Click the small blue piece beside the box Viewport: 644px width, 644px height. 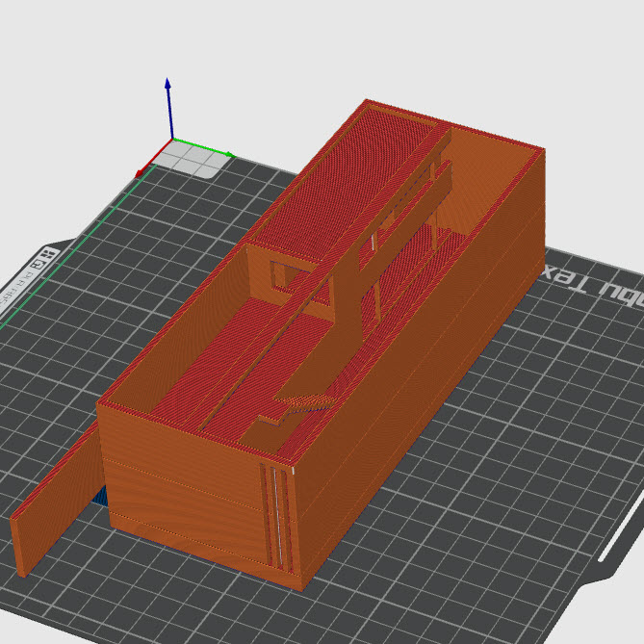[100, 496]
